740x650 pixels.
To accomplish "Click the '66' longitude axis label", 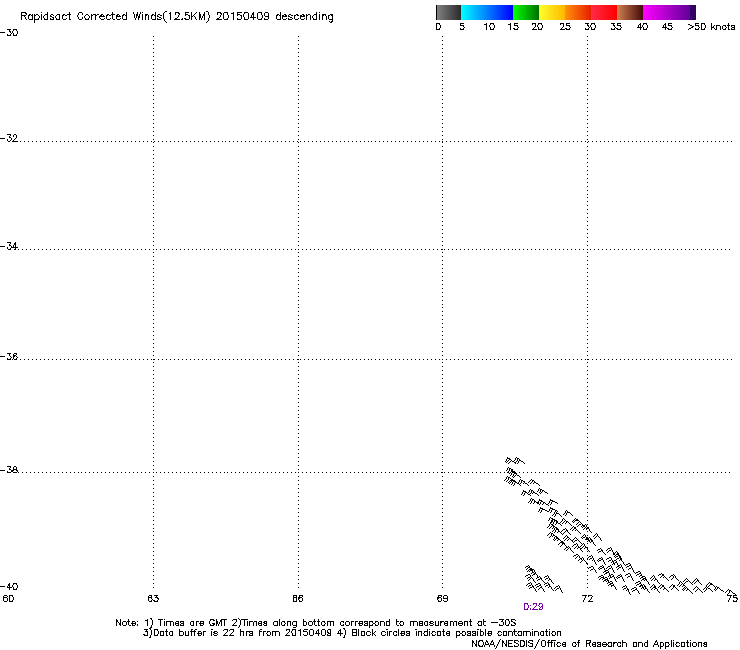I will [298, 599].
